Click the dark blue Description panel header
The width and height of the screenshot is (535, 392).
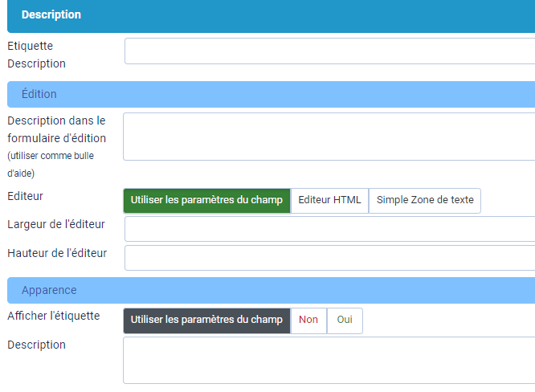click(x=272, y=15)
